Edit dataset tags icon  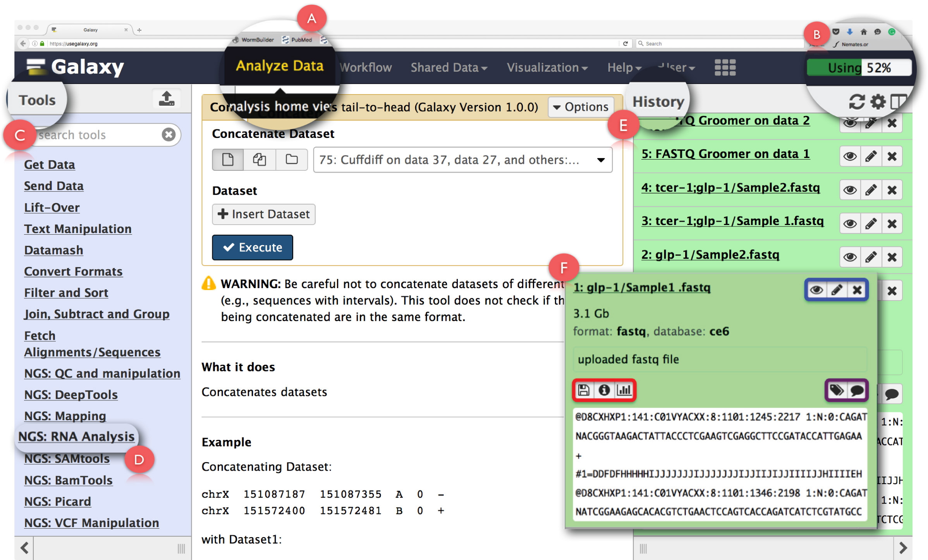(x=836, y=390)
